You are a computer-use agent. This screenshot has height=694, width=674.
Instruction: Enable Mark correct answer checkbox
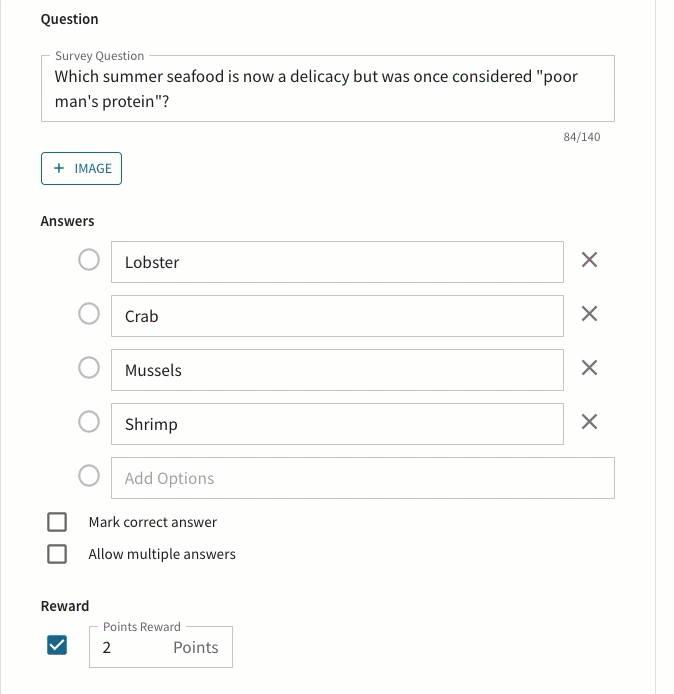click(x=57, y=522)
